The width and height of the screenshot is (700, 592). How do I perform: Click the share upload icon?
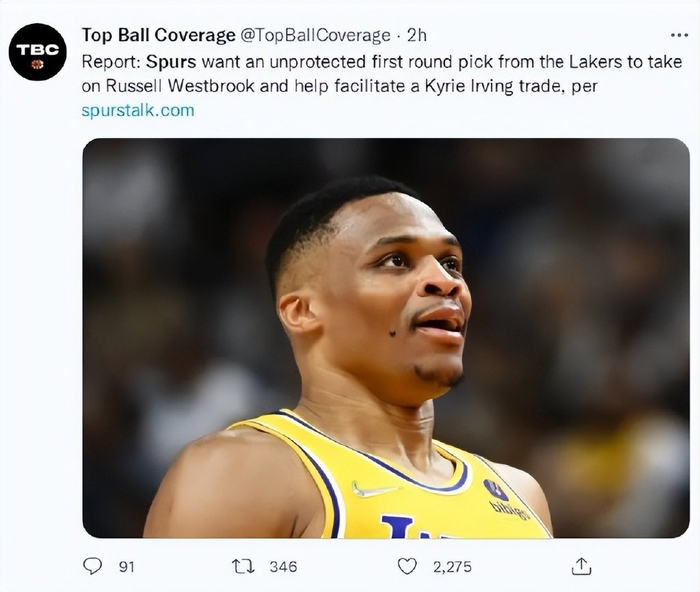click(581, 566)
